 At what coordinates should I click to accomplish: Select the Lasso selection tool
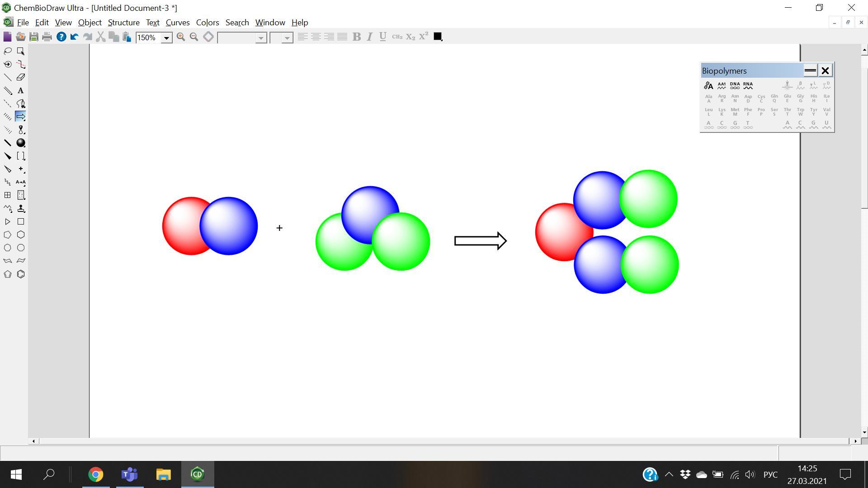8,51
